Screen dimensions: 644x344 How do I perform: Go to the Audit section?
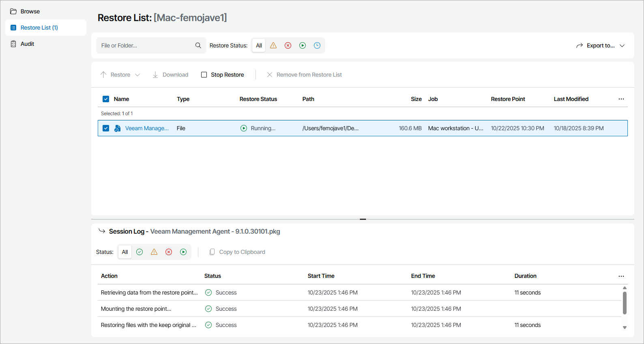27,44
